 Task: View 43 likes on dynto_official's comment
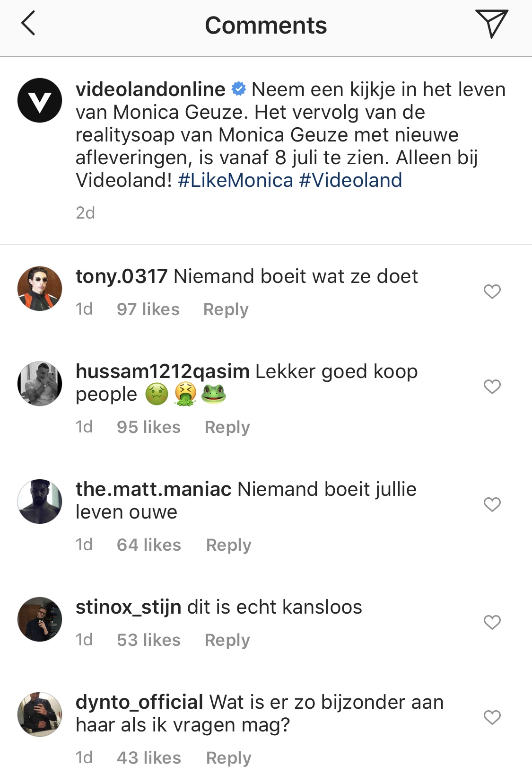coord(149,758)
